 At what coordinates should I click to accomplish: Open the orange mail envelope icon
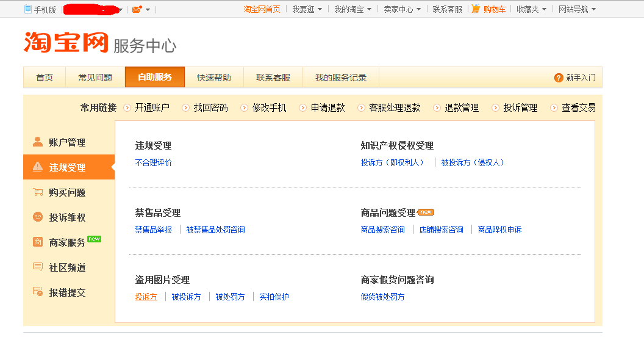click(137, 9)
